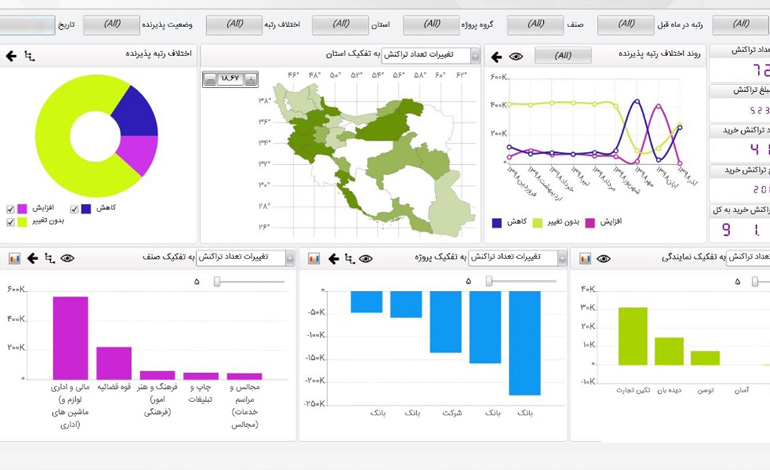The width and height of the screenshot is (770, 470).
Task: Click the hierarchy drill icon in the پروژه panel
Action: 349,258
